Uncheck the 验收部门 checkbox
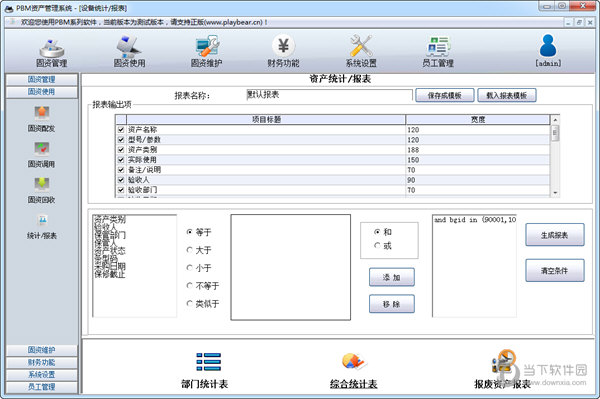The height and width of the screenshot is (399, 600). point(121,190)
